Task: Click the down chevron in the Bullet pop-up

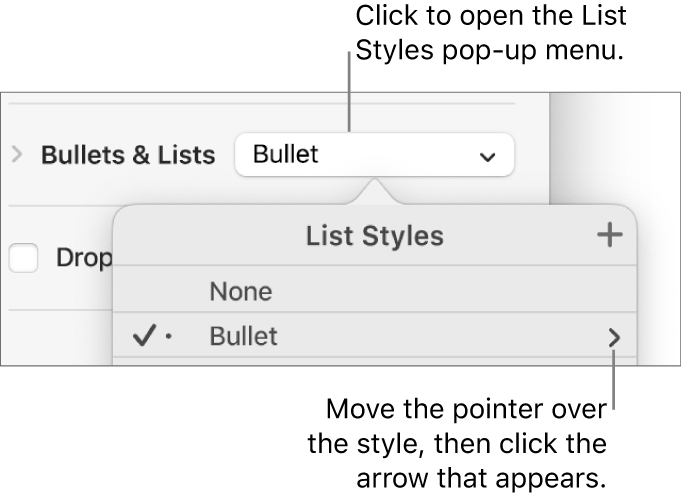Action: click(x=487, y=157)
